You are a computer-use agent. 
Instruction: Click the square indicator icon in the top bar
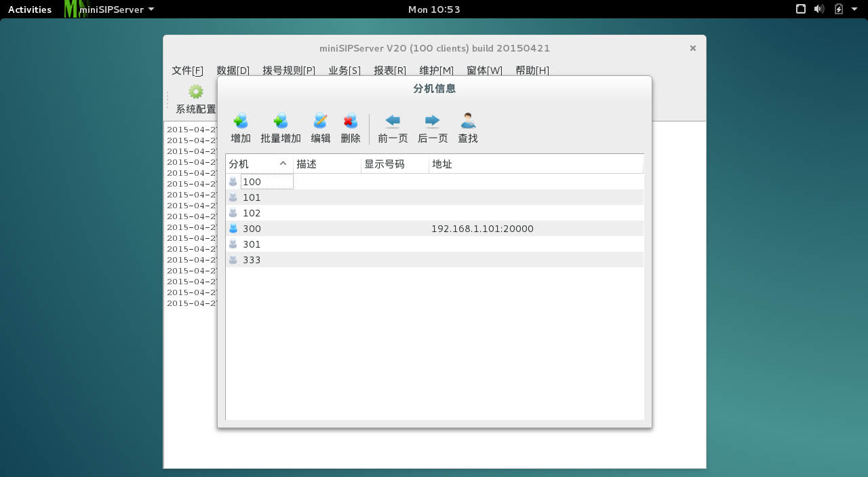pyautogui.click(x=801, y=9)
